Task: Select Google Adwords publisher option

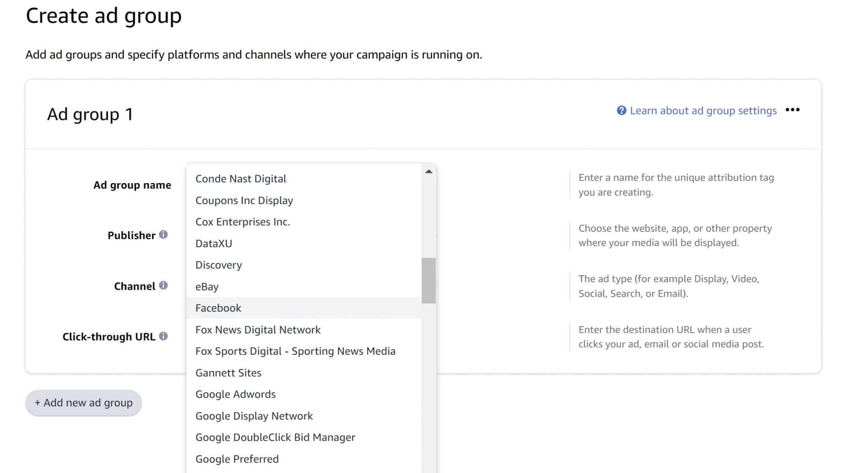Action: click(x=303, y=394)
